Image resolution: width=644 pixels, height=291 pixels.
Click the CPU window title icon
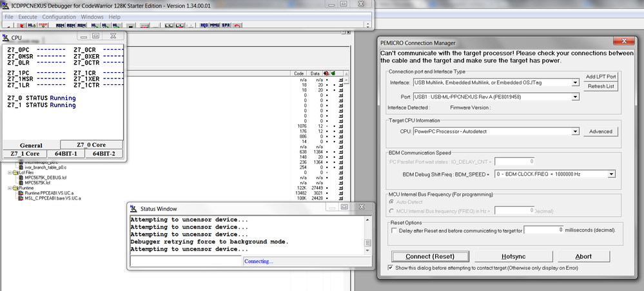pyautogui.click(x=6, y=37)
